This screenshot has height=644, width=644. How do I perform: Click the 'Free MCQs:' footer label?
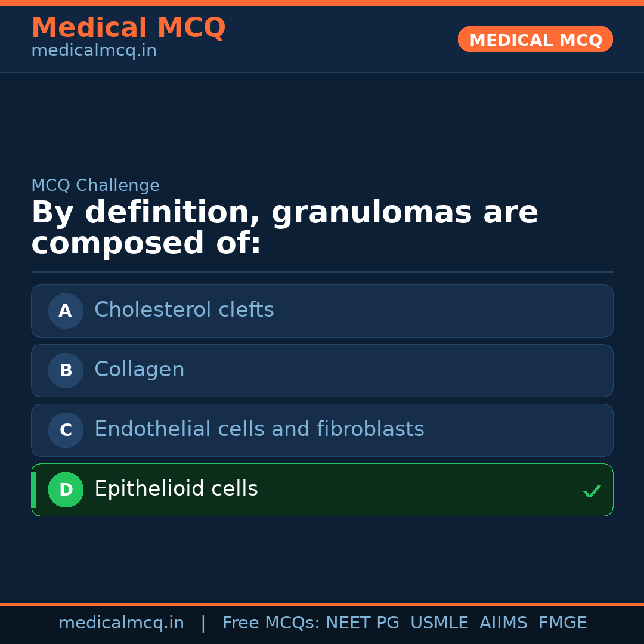point(271,623)
